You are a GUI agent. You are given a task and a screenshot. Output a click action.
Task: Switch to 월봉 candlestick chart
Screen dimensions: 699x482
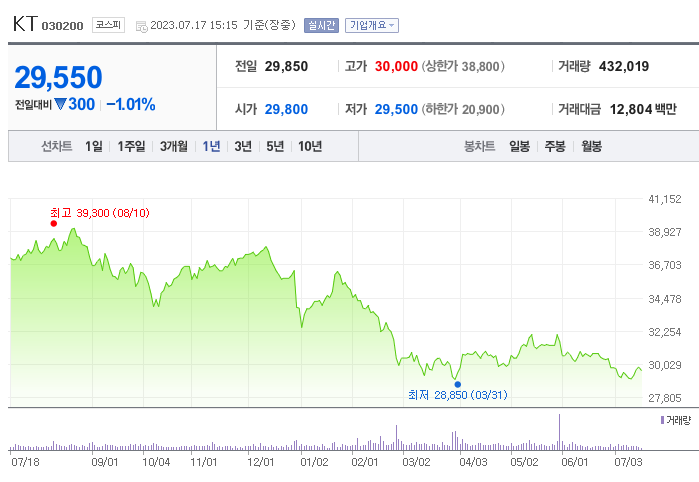click(592, 146)
